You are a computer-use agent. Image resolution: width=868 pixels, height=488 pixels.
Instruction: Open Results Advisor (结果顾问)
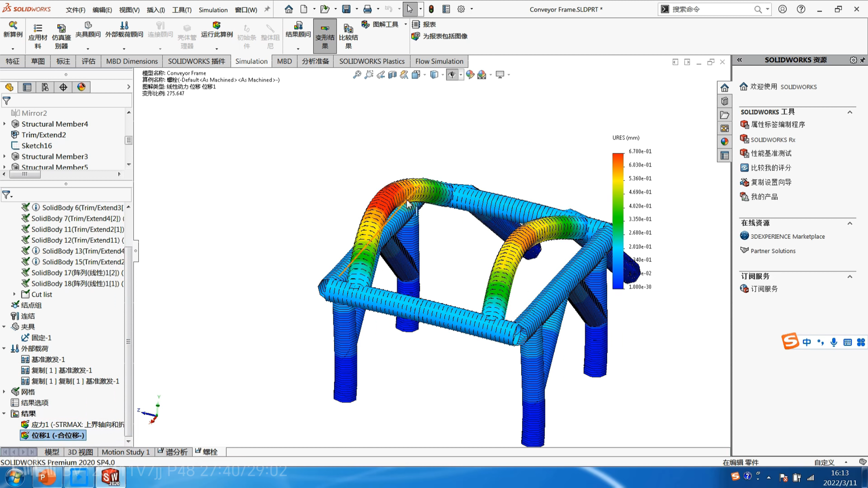[298, 30]
